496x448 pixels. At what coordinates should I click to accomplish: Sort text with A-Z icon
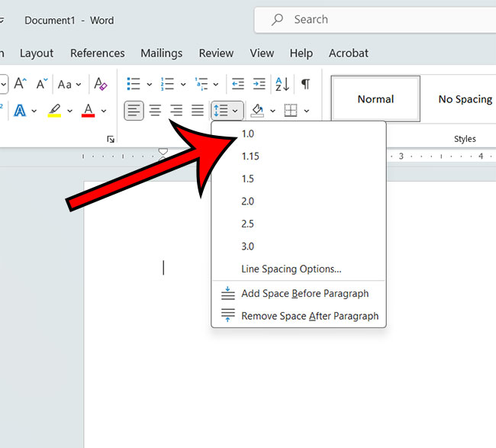click(x=282, y=84)
